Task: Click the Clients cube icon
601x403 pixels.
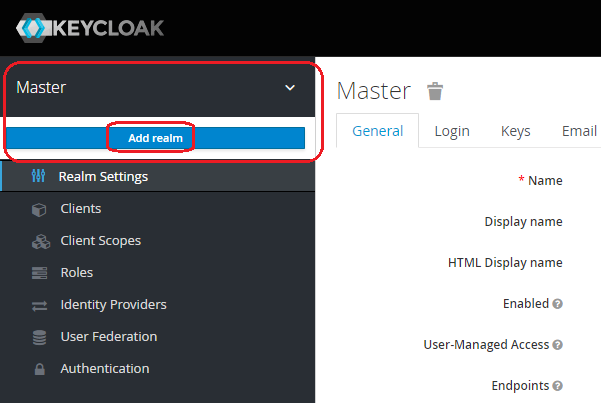Action: pyautogui.click(x=39, y=209)
